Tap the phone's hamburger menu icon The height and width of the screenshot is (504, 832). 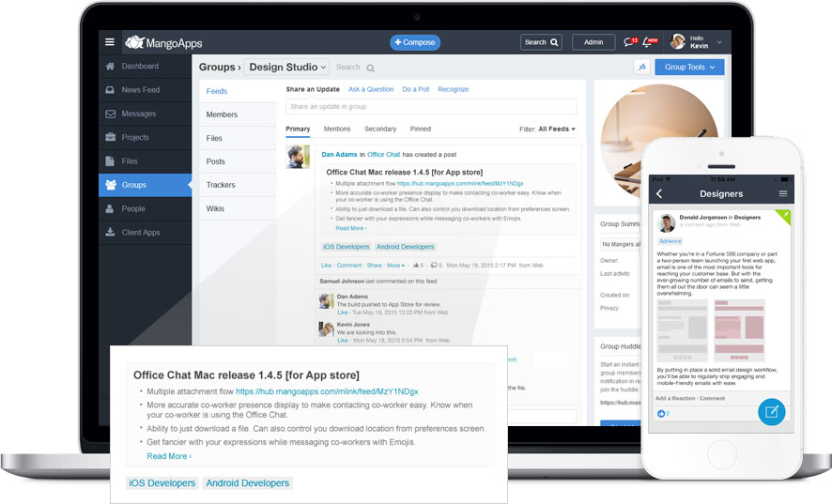coord(782,193)
